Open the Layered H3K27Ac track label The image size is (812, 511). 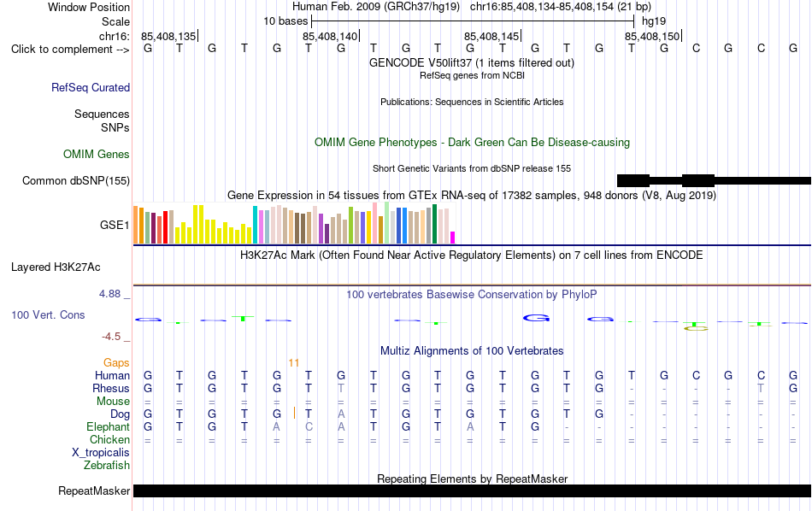click(x=56, y=267)
